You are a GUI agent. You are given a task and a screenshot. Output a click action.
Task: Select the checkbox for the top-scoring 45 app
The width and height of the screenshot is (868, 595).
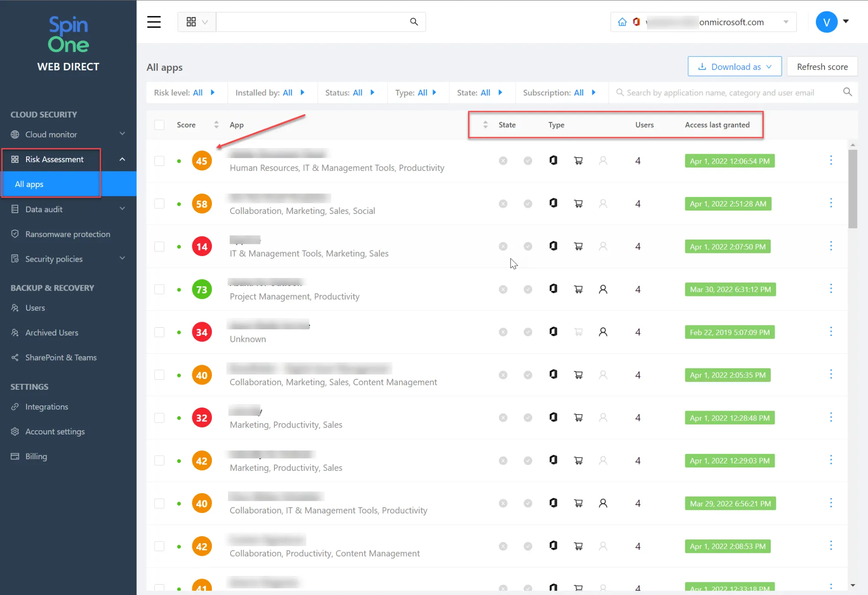(159, 161)
